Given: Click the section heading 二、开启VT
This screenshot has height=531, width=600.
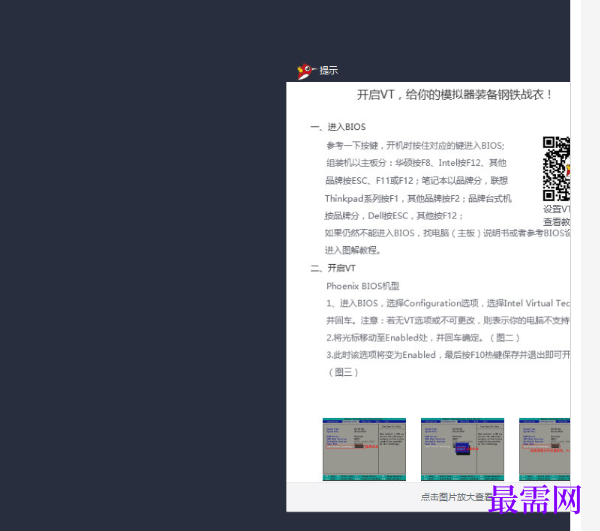Looking at the screenshot, I should tap(333, 268).
